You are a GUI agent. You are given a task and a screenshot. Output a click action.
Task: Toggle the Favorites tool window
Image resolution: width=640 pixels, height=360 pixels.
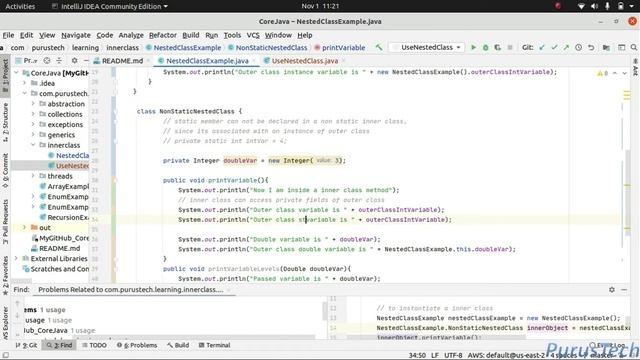point(5,276)
